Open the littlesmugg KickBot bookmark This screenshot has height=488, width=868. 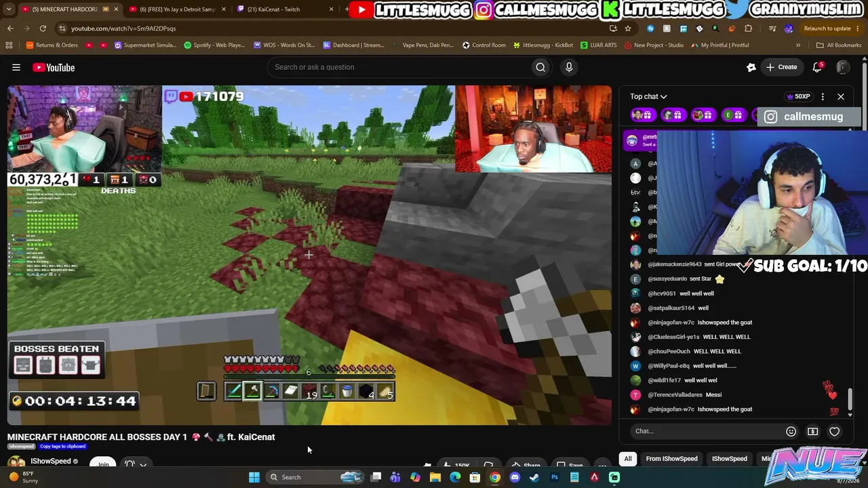pos(543,45)
